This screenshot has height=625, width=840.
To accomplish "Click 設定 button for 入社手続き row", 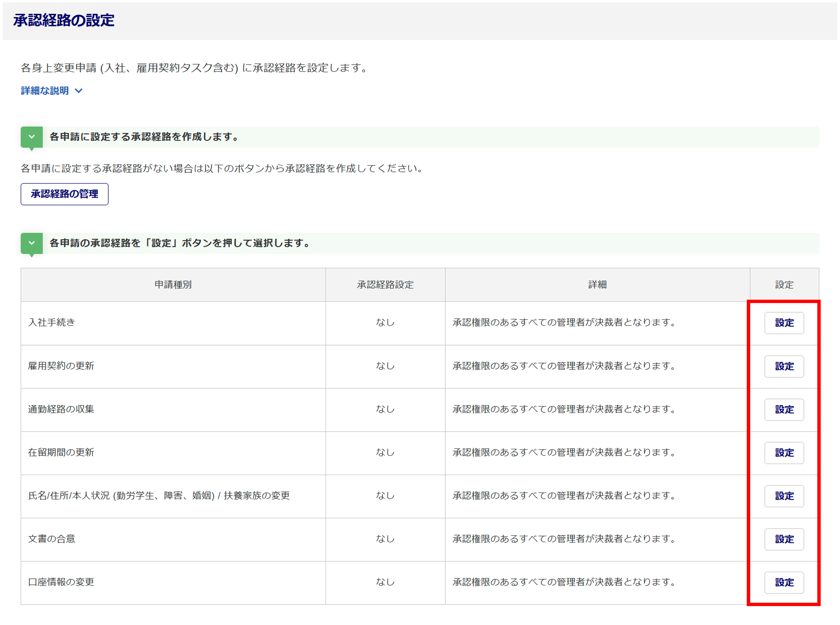I will 784,323.
